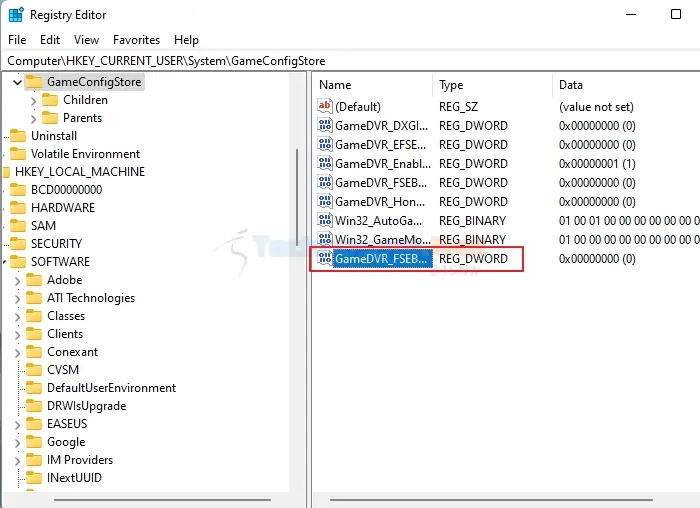The width and height of the screenshot is (700, 508).
Task: Open the File menu
Action: coord(17,40)
